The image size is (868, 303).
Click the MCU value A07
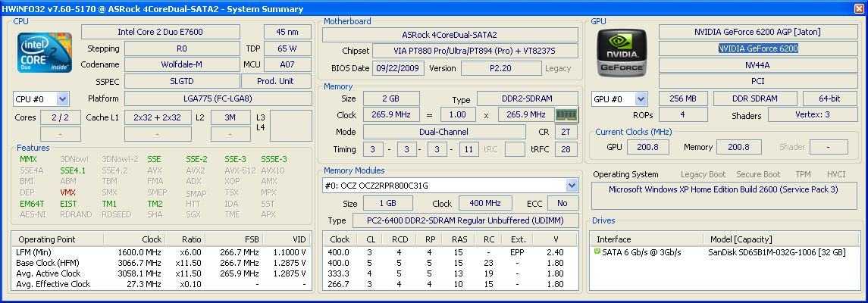[x=287, y=64]
